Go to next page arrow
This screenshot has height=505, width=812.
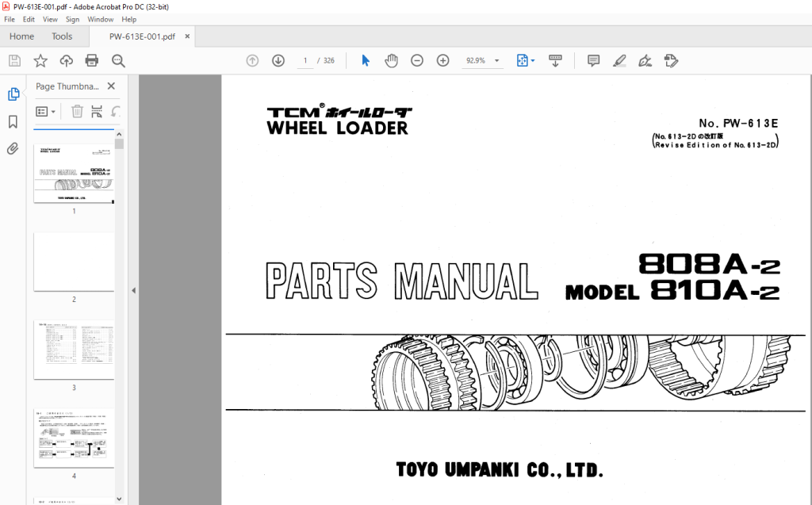[278, 60]
